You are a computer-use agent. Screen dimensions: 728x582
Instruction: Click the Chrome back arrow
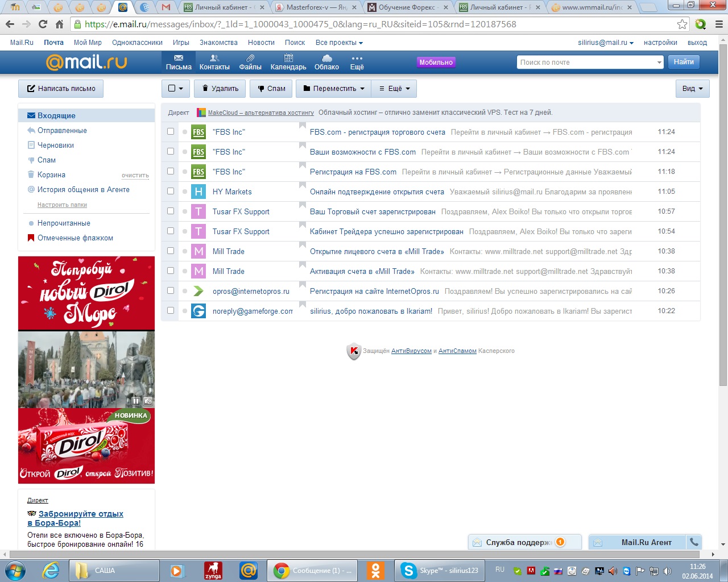point(10,24)
